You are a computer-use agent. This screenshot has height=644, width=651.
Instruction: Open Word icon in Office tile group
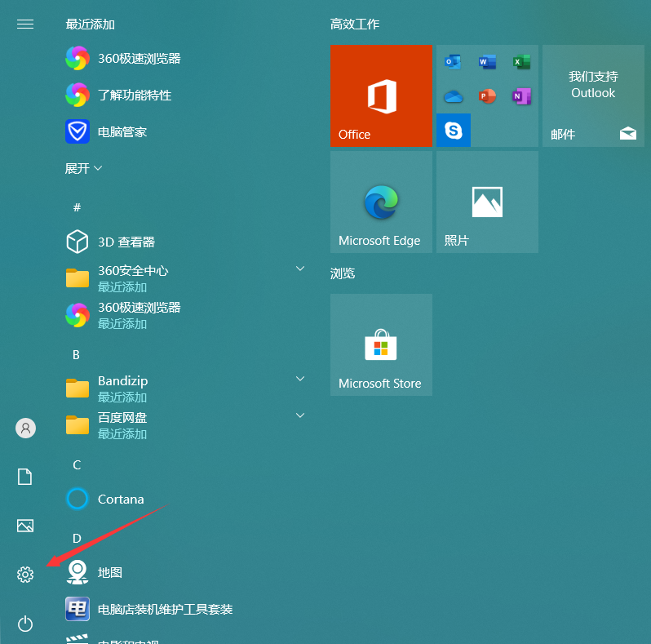(487, 62)
